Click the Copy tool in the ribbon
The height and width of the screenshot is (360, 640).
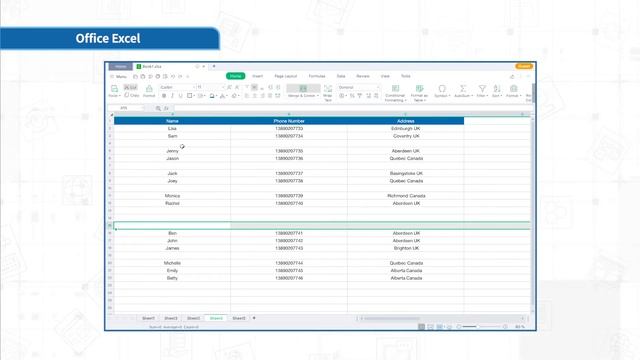131,95
